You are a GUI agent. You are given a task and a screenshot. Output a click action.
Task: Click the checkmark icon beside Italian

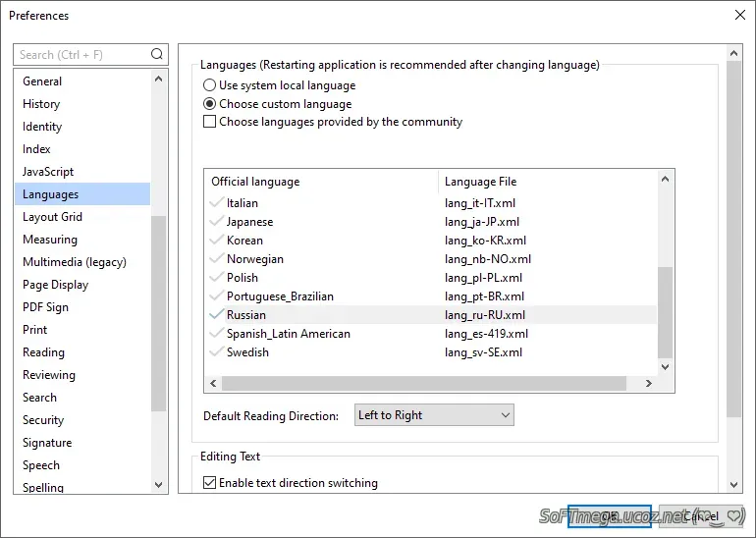[x=216, y=203]
